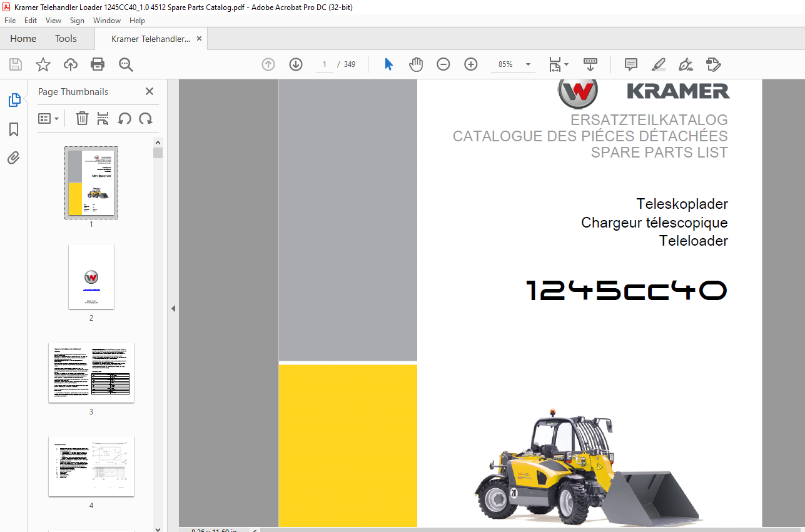805x532 pixels.
Task: Expand thumbnail options dropdown menu
Action: [49, 118]
